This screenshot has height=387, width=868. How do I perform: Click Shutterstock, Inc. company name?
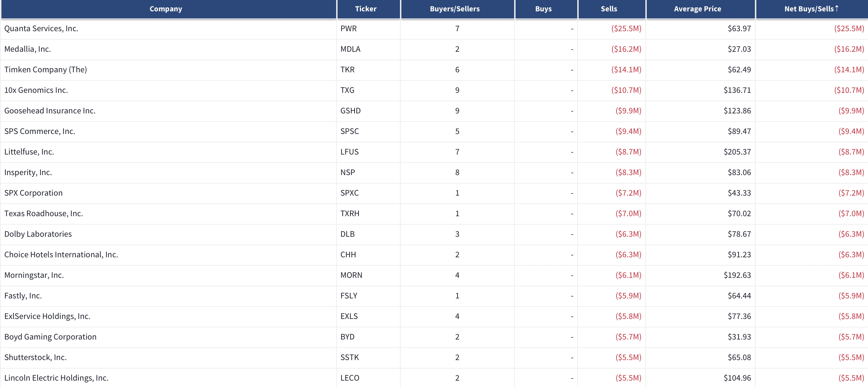tap(35, 357)
